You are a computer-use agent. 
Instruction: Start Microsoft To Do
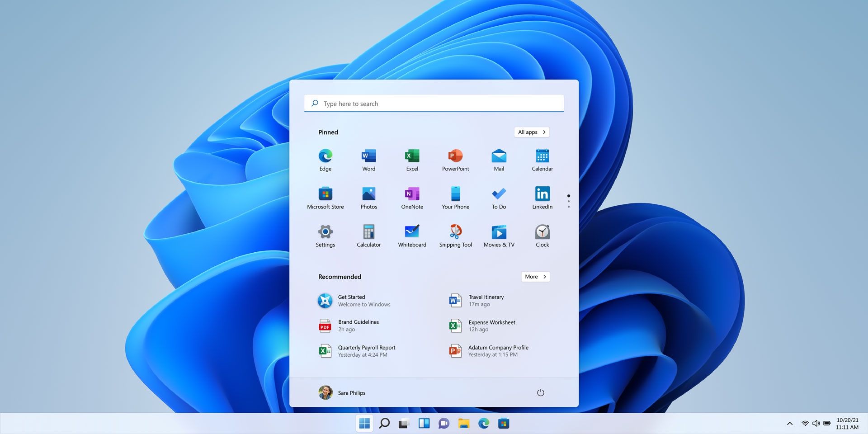(x=499, y=195)
